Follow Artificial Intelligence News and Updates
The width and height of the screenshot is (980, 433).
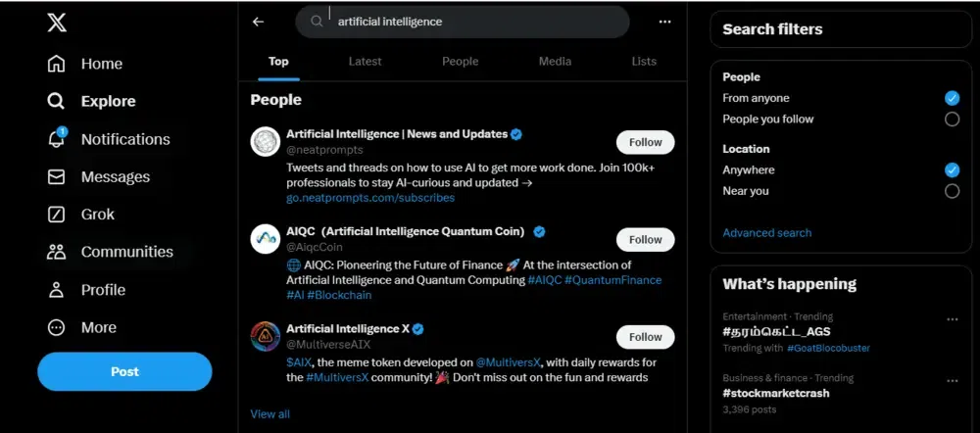(x=645, y=142)
